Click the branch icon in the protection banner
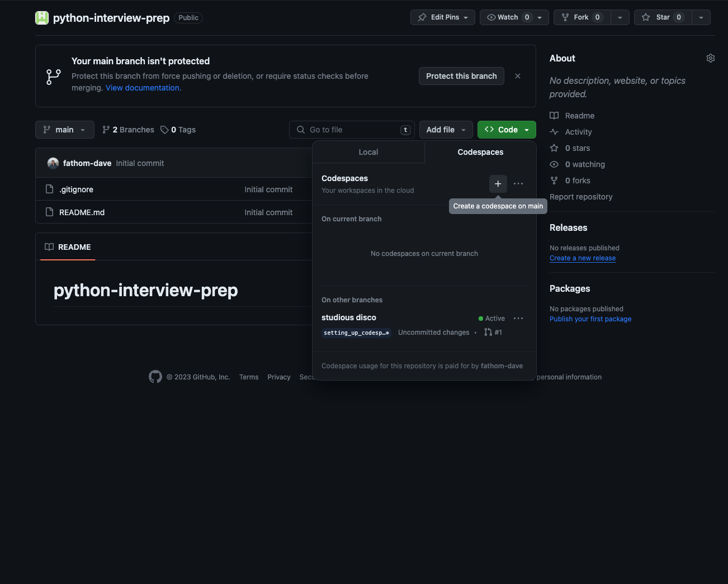The width and height of the screenshot is (728, 584). [x=54, y=77]
